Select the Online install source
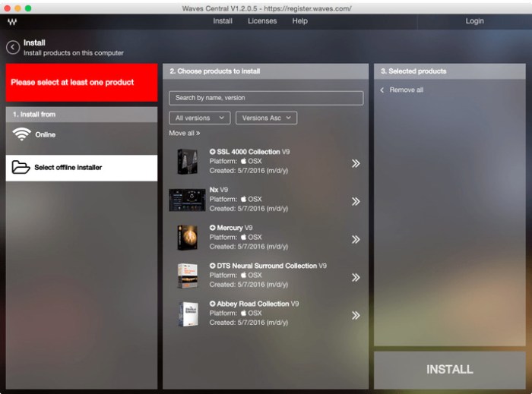The height and width of the screenshot is (394, 532). pos(81,135)
